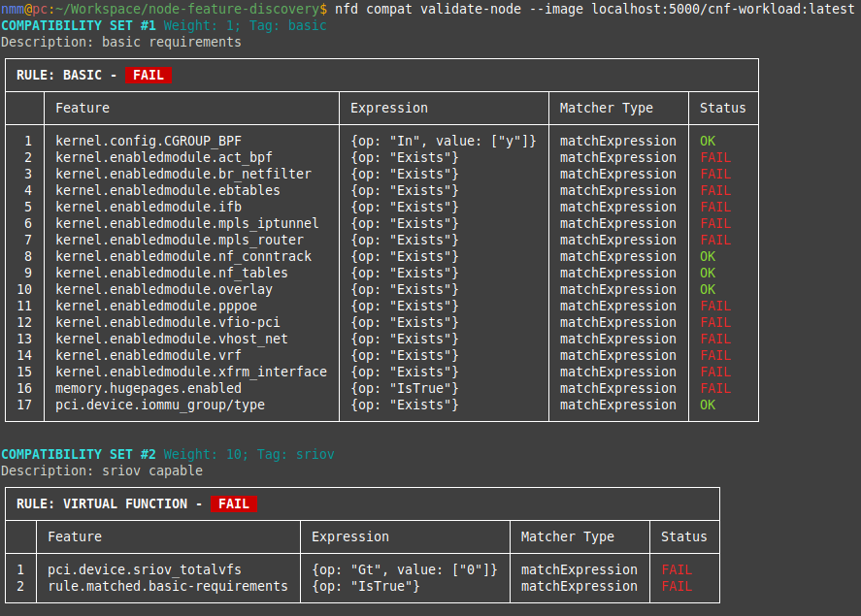Click the FAIL status on sriov_totalvfs row
This screenshot has height=616, width=861.
(x=676, y=569)
